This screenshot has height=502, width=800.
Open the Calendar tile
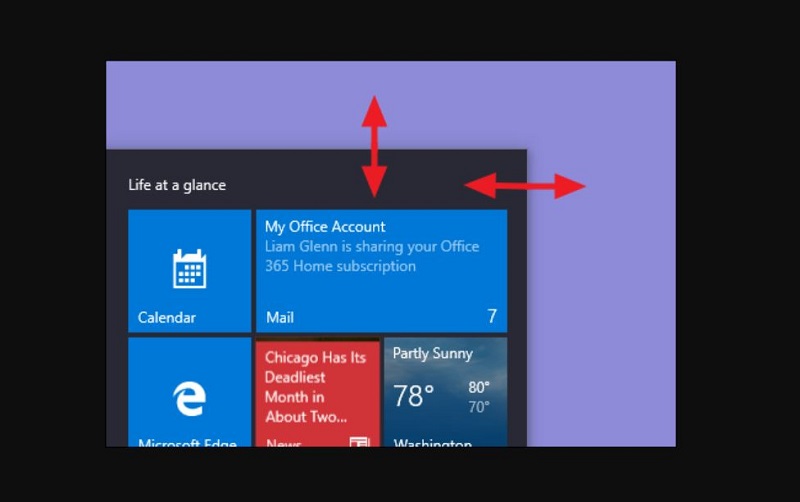tap(189, 271)
